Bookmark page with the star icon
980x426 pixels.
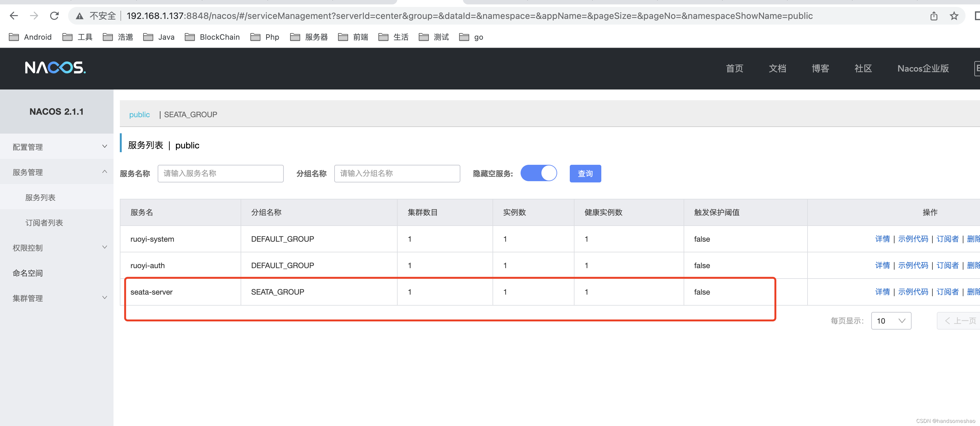click(x=954, y=16)
